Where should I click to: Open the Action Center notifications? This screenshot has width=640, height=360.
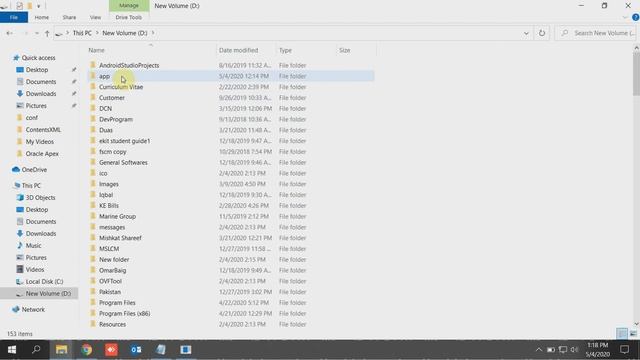624,350
